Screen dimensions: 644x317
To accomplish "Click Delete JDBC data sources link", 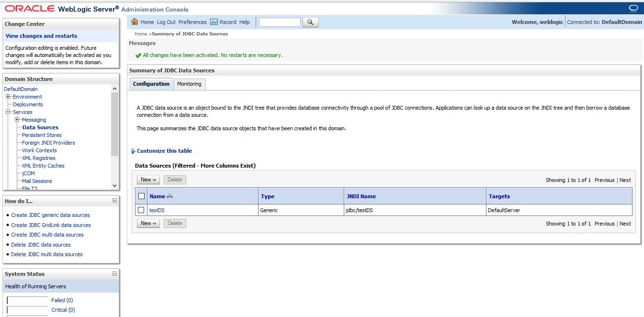I will click(41, 245).
